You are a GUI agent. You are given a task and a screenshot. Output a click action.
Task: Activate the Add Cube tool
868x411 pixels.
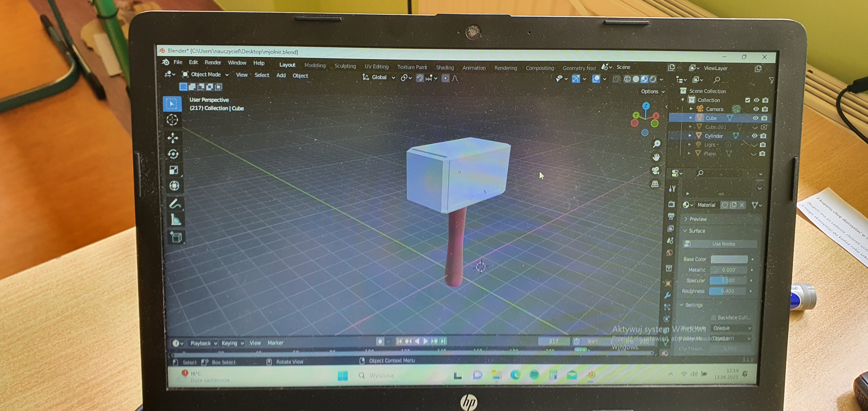pyautogui.click(x=176, y=237)
